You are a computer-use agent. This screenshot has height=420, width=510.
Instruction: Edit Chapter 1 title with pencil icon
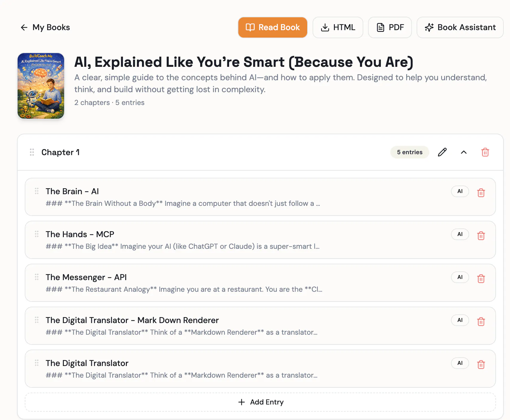[442, 152]
